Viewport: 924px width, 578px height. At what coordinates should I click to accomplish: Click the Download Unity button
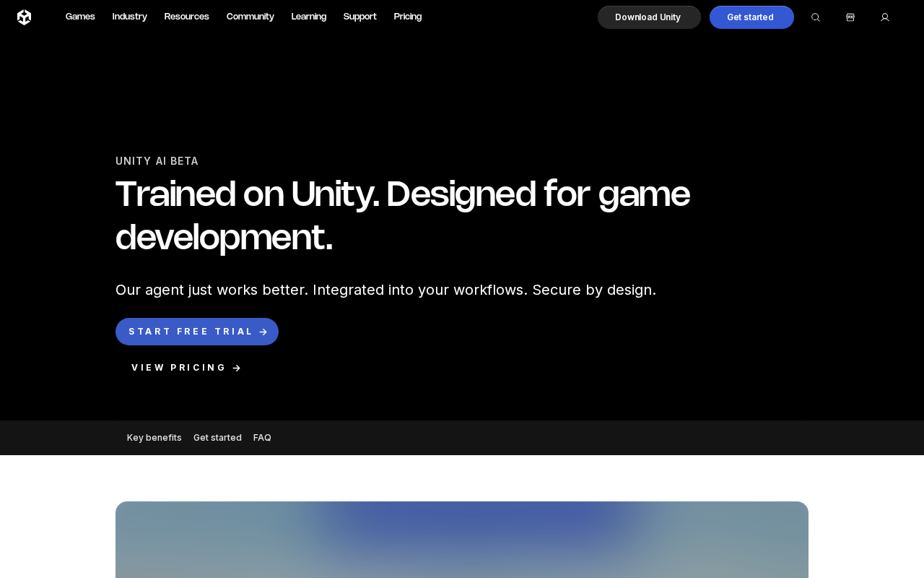point(649,17)
